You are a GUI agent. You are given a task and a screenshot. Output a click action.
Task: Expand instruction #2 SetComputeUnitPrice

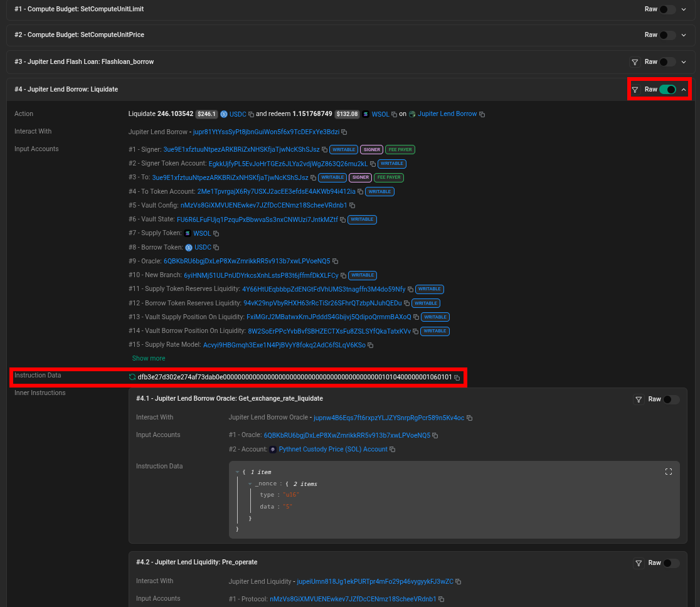(684, 35)
